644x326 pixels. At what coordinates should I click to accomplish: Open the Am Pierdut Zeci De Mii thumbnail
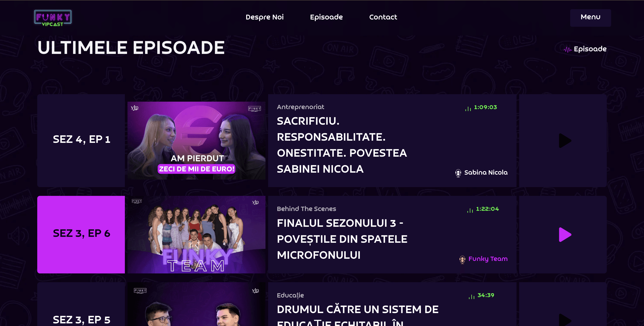[196, 140]
